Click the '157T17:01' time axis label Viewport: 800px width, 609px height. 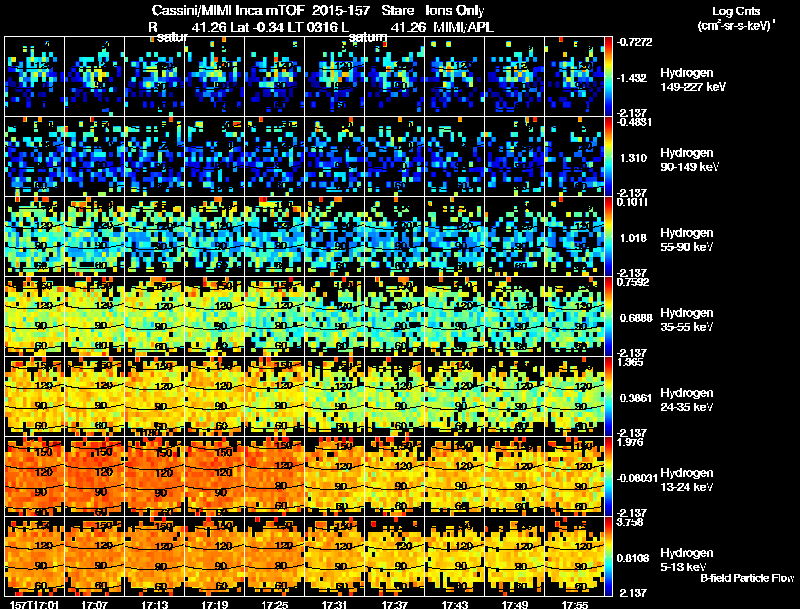(x=35, y=604)
